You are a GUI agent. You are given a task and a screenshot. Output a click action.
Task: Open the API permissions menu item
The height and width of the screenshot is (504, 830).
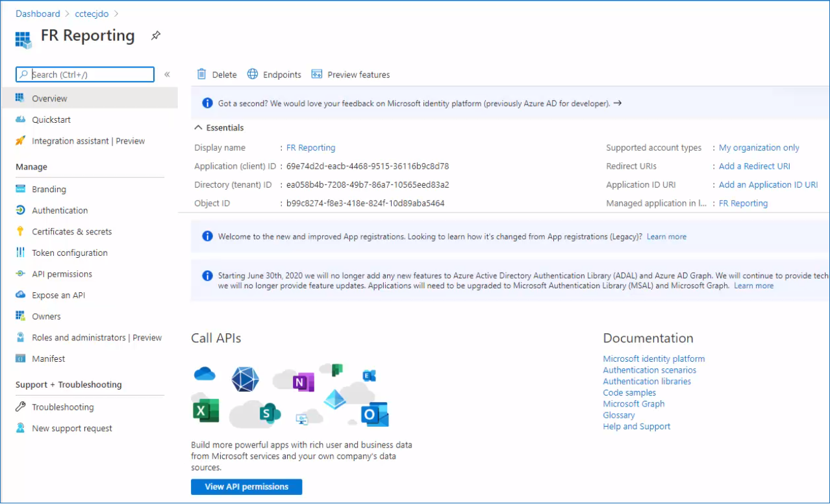62,274
